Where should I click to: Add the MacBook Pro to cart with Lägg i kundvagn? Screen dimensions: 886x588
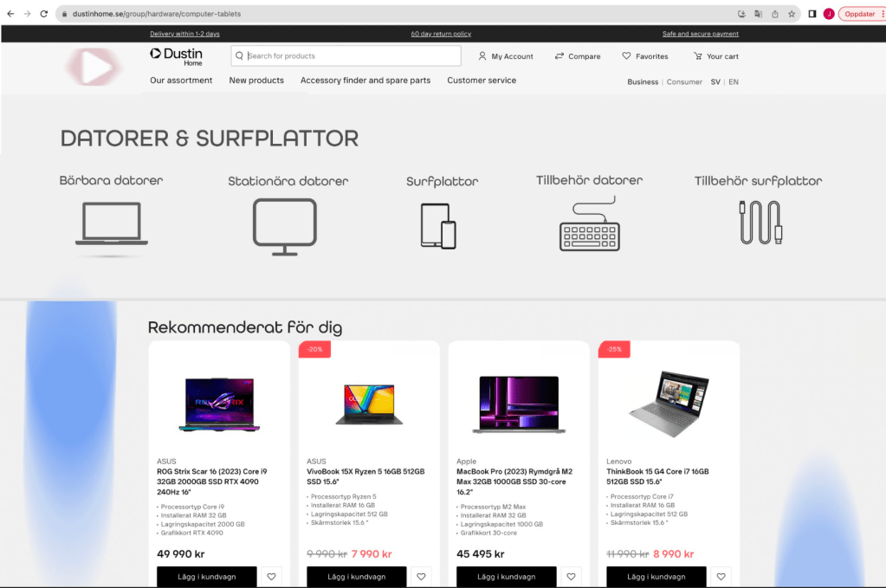tap(507, 577)
